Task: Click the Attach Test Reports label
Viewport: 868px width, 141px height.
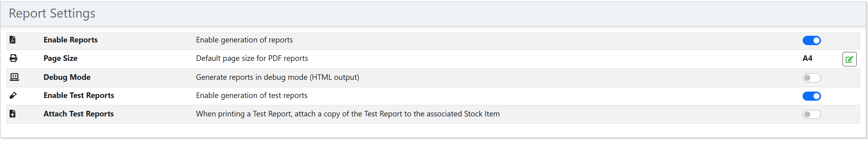Action: pyautogui.click(x=78, y=114)
